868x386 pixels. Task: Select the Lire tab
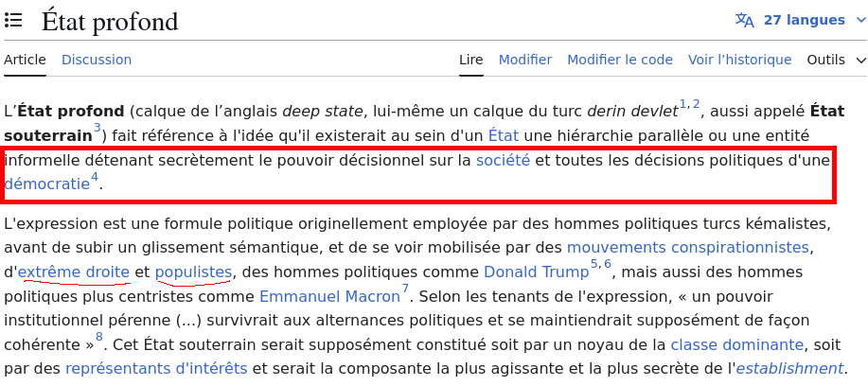(471, 60)
